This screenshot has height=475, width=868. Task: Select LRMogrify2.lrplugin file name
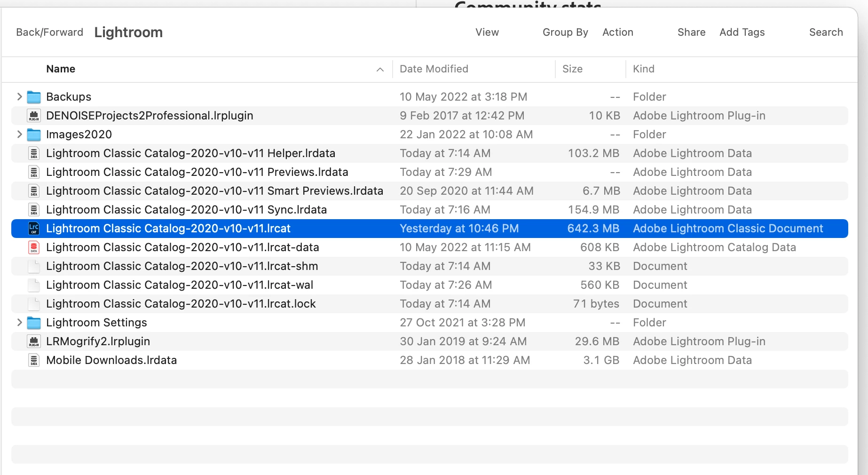coord(98,341)
